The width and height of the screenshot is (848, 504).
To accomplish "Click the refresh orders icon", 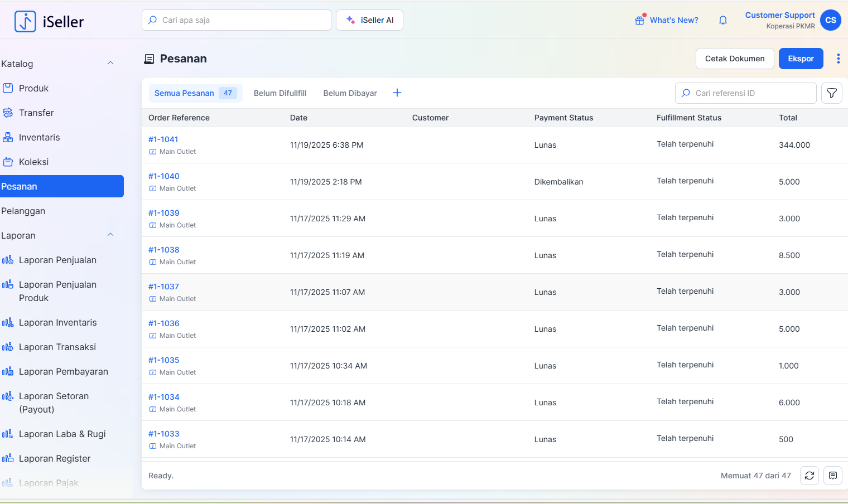I will (x=809, y=476).
